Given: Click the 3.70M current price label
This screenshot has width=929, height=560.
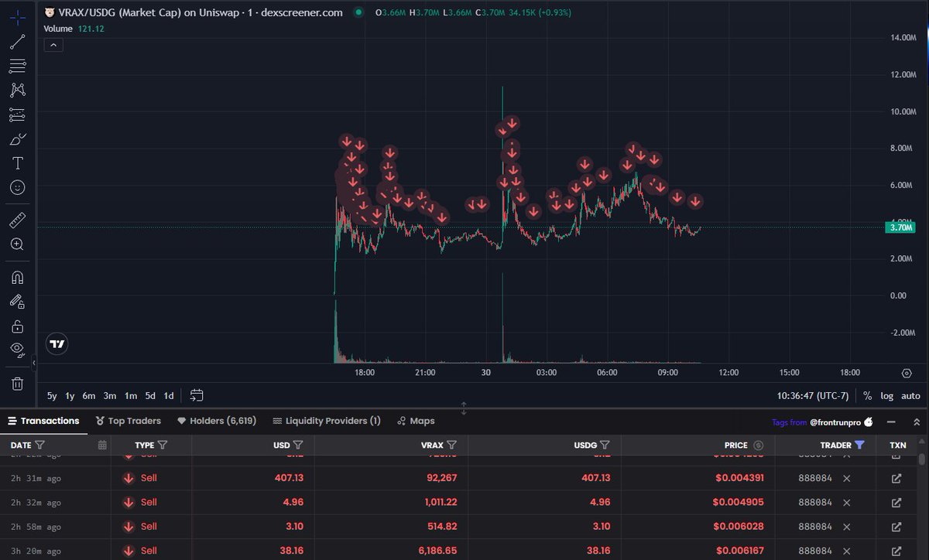Looking at the screenshot, I should [902, 227].
